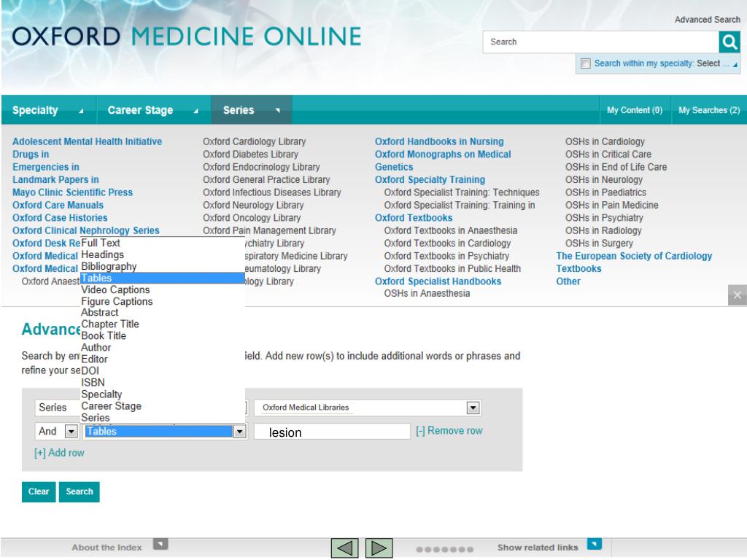The height and width of the screenshot is (560, 747).
Task: Open the Specialty menu
Action: (x=48, y=110)
